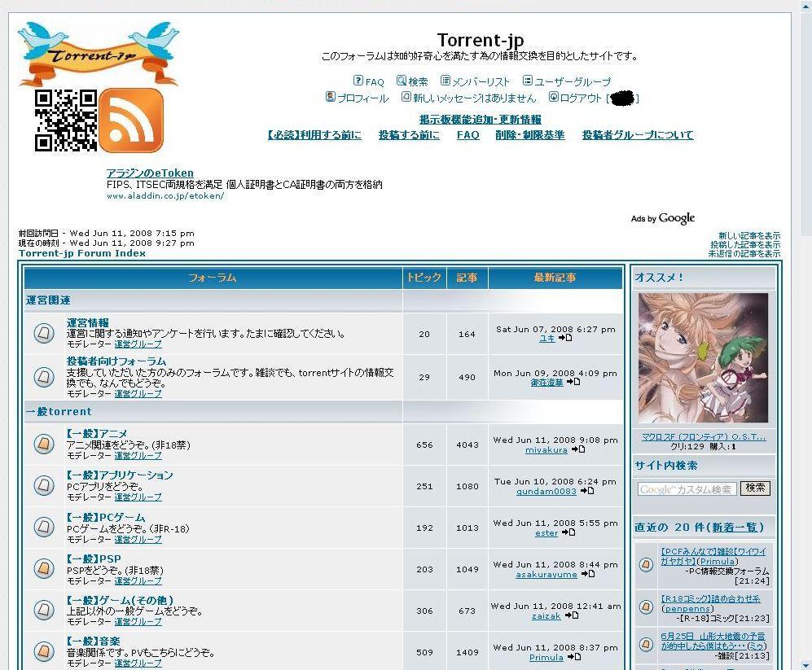
Task: View latest post icon next to ユキ
Action: tap(565, 338)
